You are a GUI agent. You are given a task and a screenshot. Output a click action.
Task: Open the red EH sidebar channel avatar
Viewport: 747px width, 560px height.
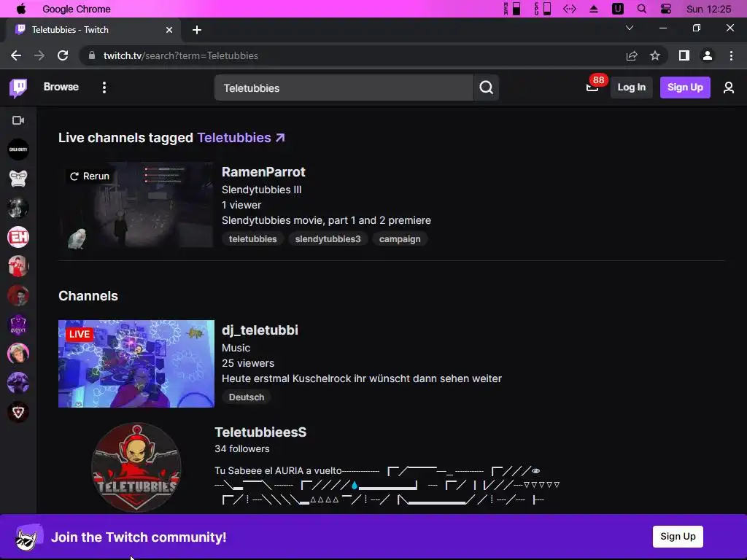point(18,237)
